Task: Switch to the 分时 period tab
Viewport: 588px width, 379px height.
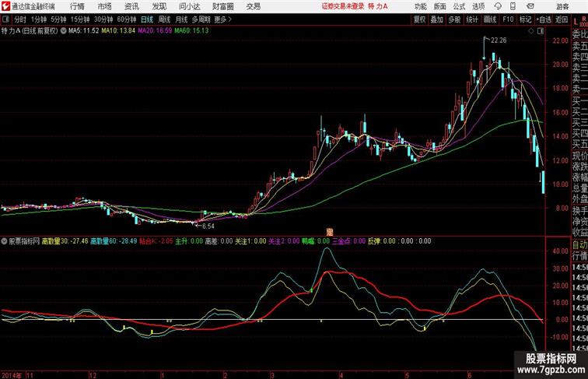Action: tap(20, 19)
